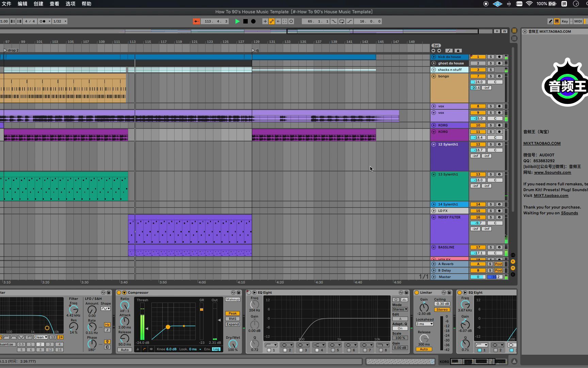Open the 选项 menu

pyautogui.click(x=70, y=4)
